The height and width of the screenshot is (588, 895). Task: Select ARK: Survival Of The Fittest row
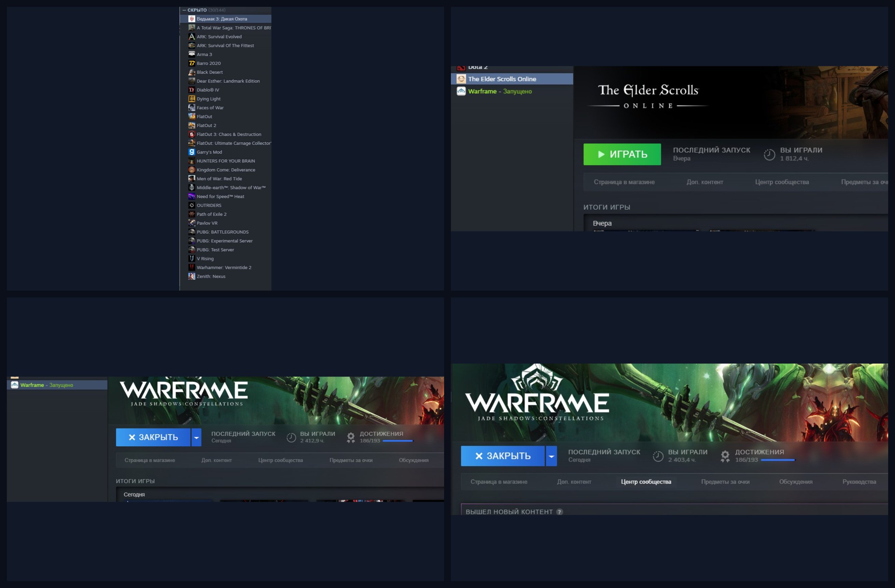coord(225,45)
